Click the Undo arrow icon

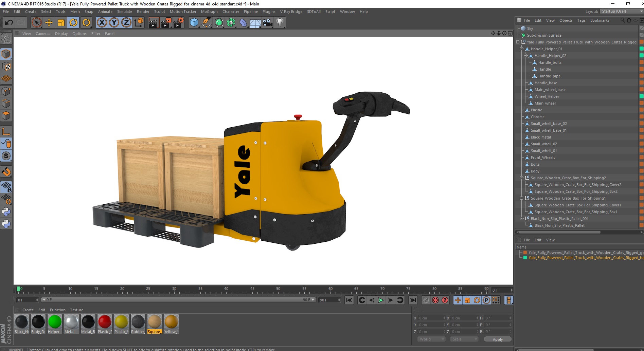(x=9, y=23)
